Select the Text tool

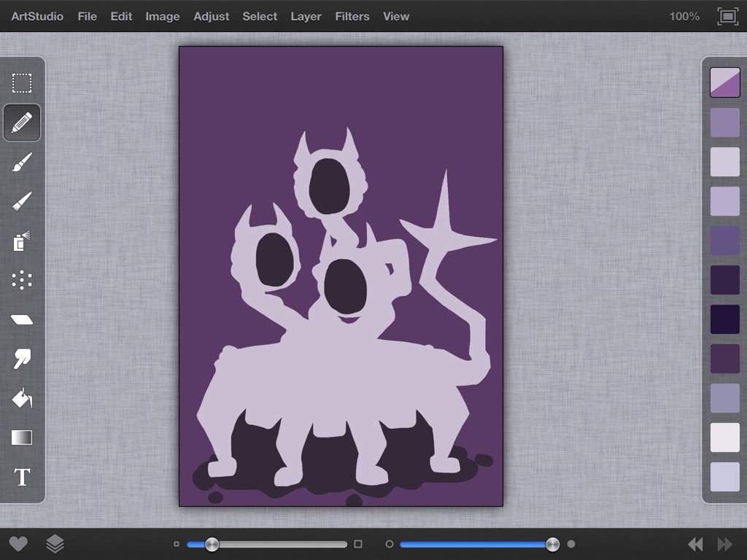[22, 477]
